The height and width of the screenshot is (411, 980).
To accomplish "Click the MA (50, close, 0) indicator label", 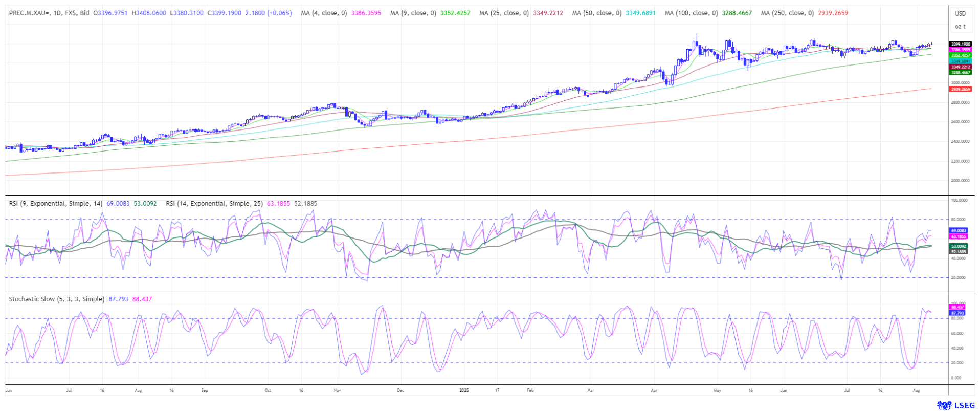I will [597, 13].
